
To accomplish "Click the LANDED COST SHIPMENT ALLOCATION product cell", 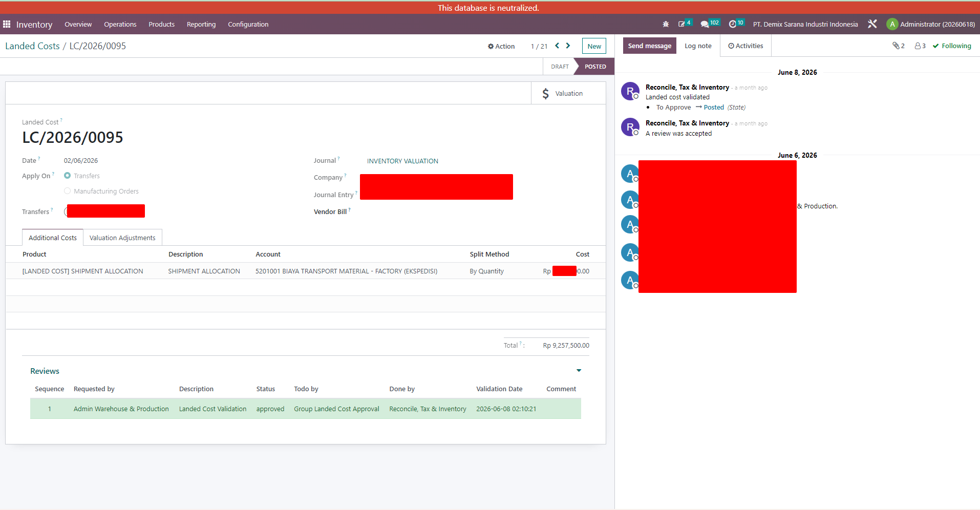I will tap(83, 271).
